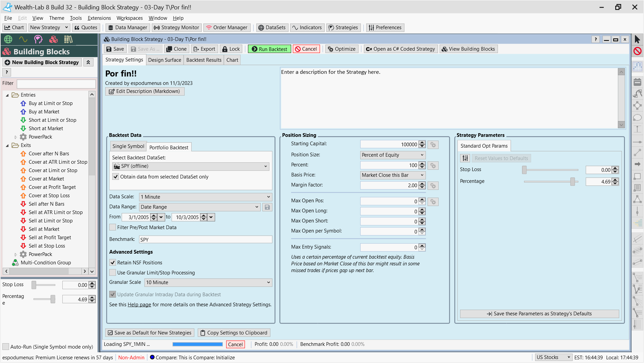Open the Data Manager tool
Screen dimensions: 644x363
(127, 28)
